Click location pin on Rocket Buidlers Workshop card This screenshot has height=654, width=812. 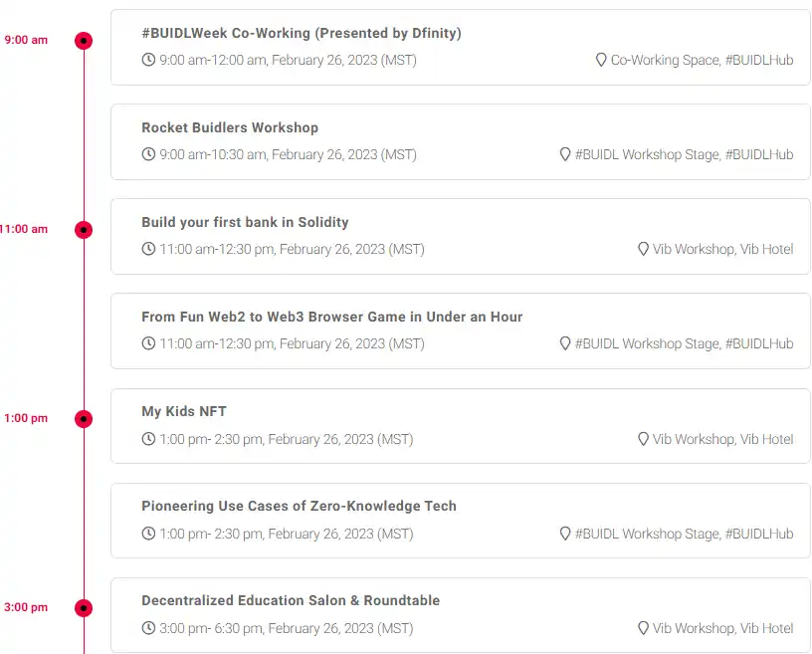[565, 154]
